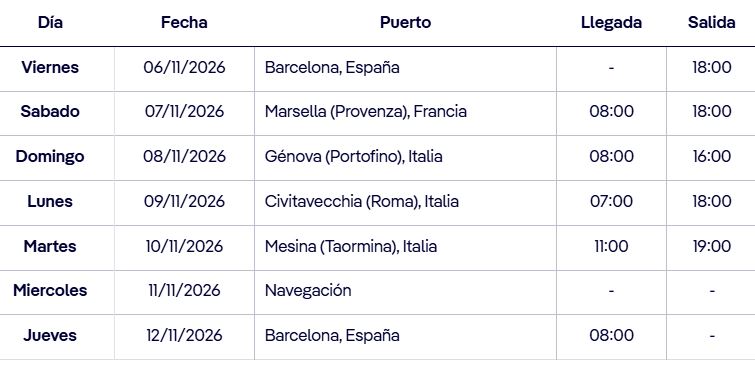The image size is (755, 374).
Task: Click the Fecha column header
Action: pos(184,23)
